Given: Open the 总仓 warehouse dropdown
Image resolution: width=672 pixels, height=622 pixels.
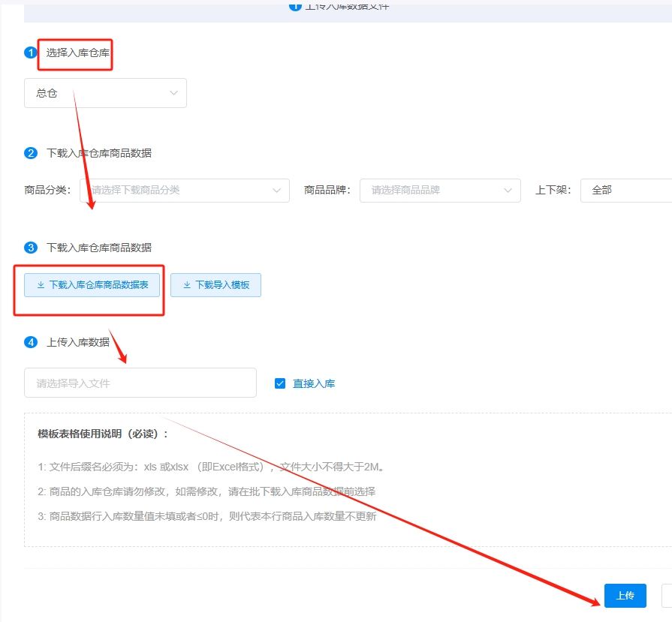Looking at the screenshot, I should [105, 93].
